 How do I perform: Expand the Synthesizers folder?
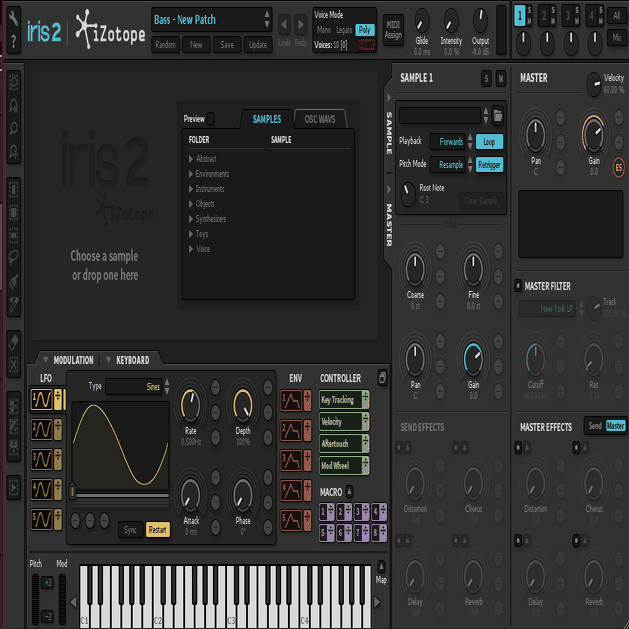(x=191, y=219)
